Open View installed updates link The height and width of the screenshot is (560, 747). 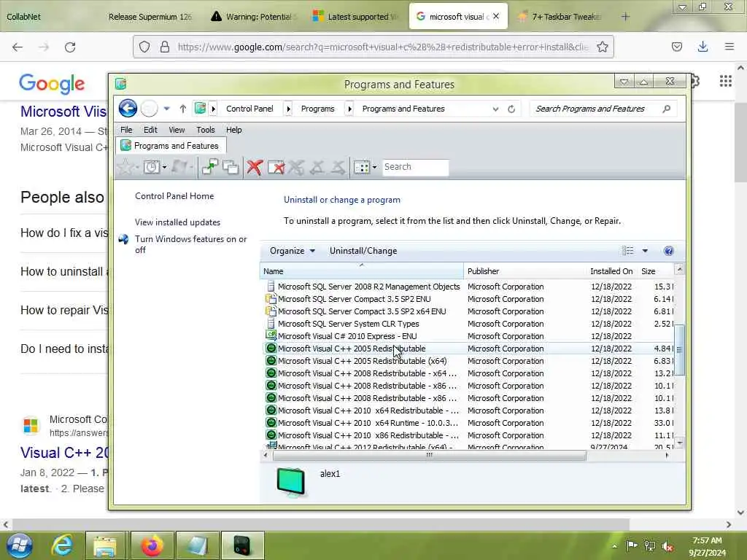178,222
